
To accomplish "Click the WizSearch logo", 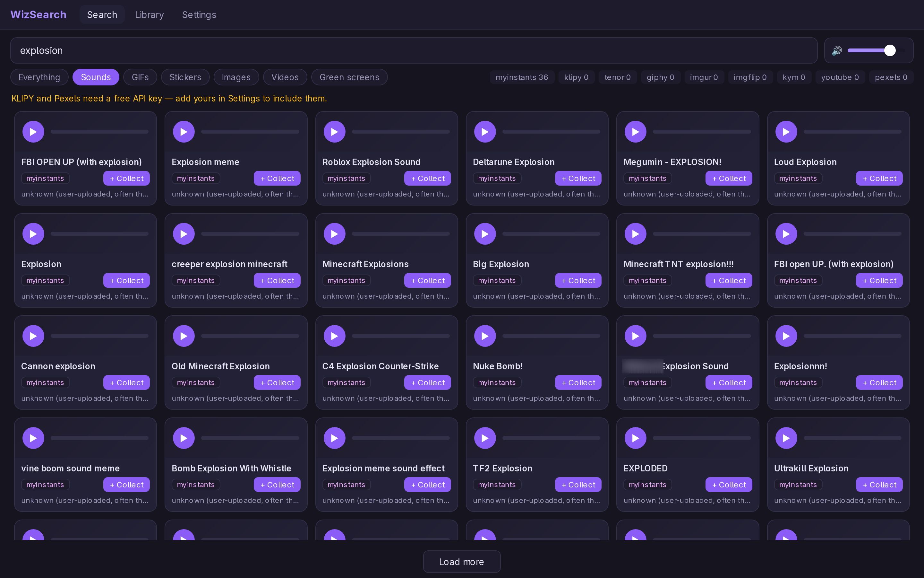I will [x=38, y=14].
